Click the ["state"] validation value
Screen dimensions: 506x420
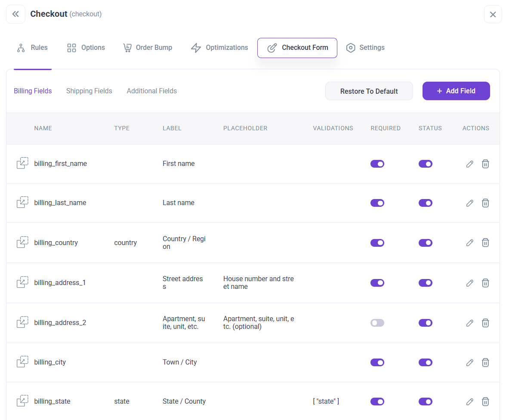click(x=326, y=402)
